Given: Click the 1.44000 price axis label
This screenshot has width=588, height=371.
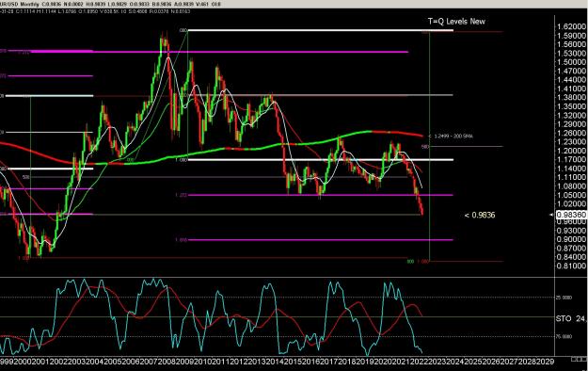Looking at the screenshot, I should (571, 80).
